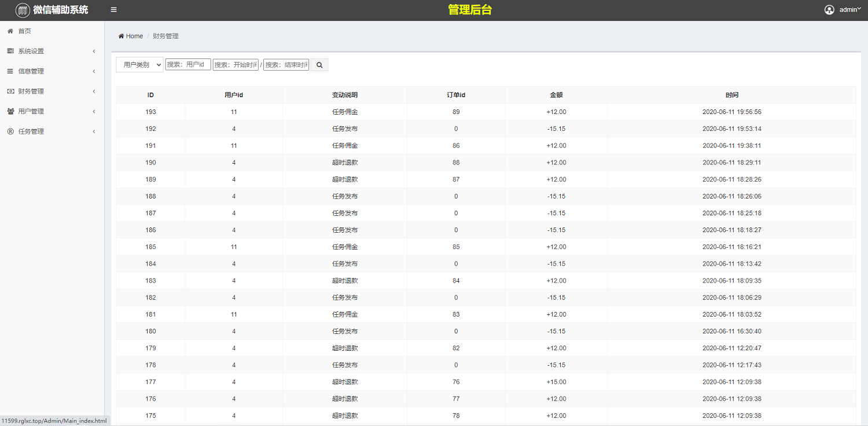Click the 任务管理 registered-mark icon
The image size is (868, 426).
tap(10, 131)
